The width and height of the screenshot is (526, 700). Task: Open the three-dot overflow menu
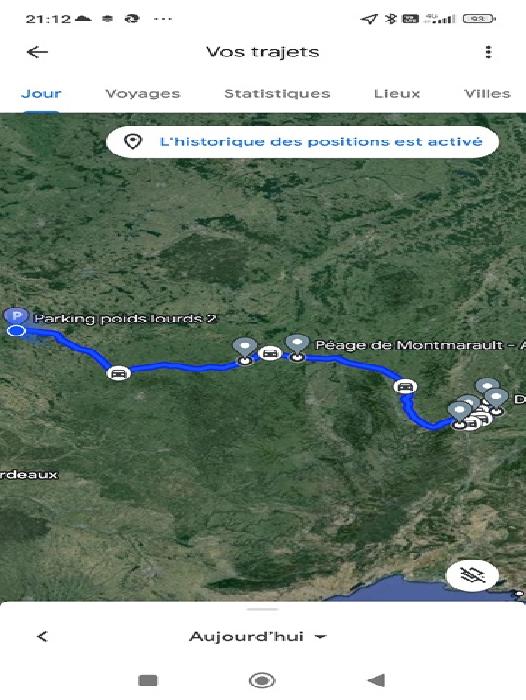488,52
